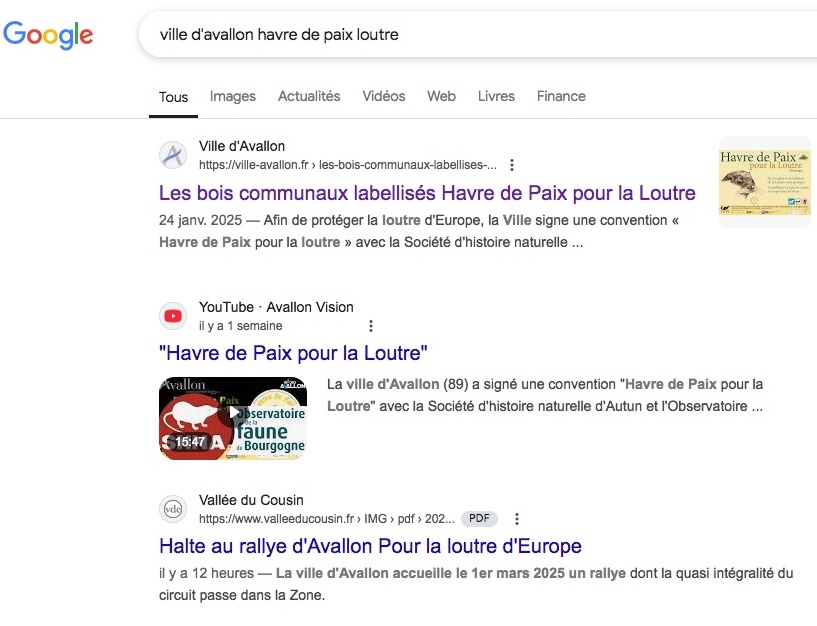
Task: Switch to the Finance tab
Action: [x=561, y=96]
